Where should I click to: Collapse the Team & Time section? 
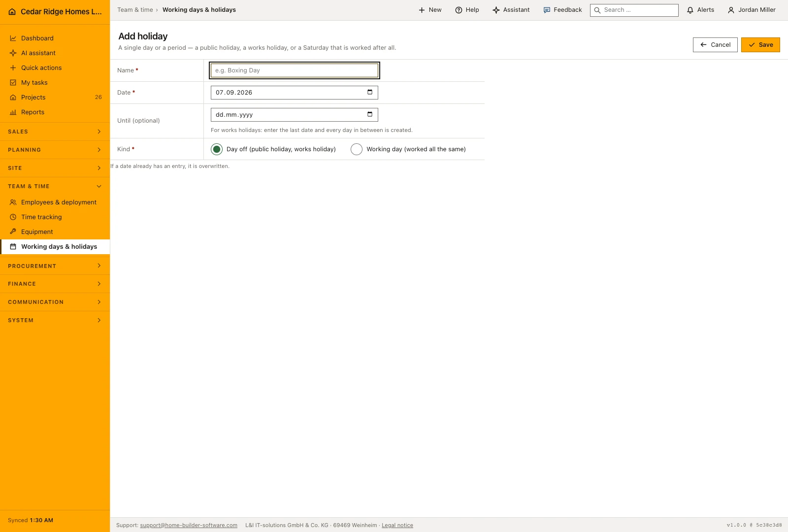click(55, 186)
